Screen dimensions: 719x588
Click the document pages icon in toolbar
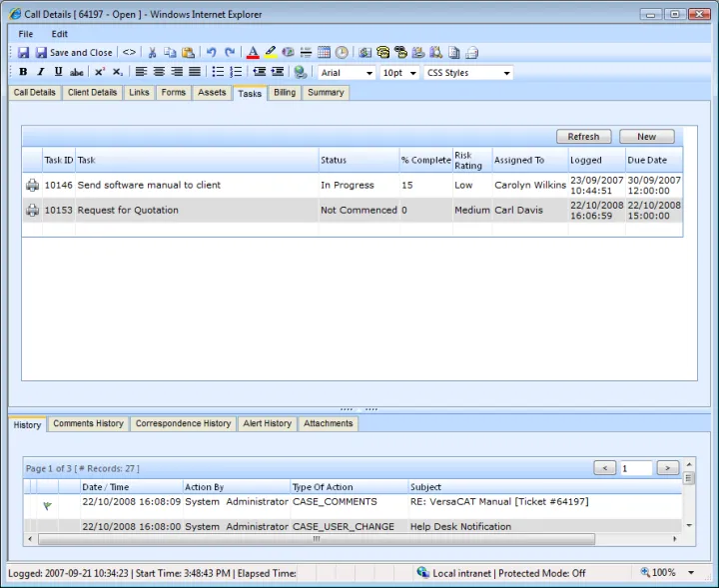[x=454, y=53]
